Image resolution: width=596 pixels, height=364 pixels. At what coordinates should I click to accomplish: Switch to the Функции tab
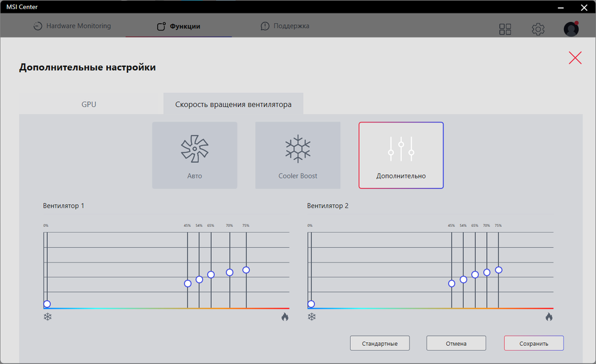click(x=178, y=26)
